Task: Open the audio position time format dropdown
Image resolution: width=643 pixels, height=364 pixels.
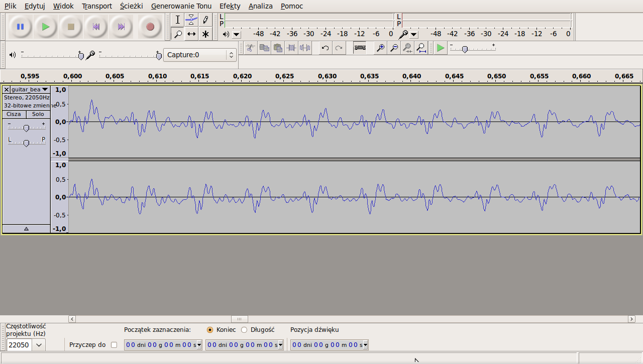Action: click(365, 345)
